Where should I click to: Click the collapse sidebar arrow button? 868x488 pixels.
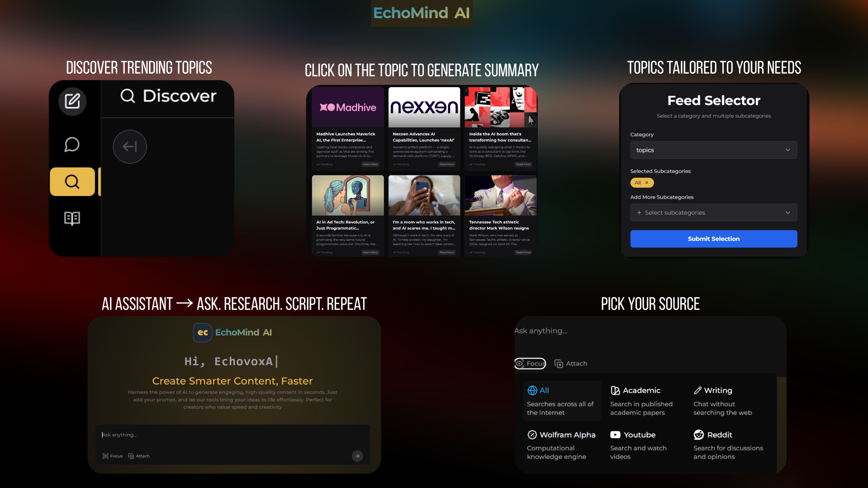coord(130,146)
